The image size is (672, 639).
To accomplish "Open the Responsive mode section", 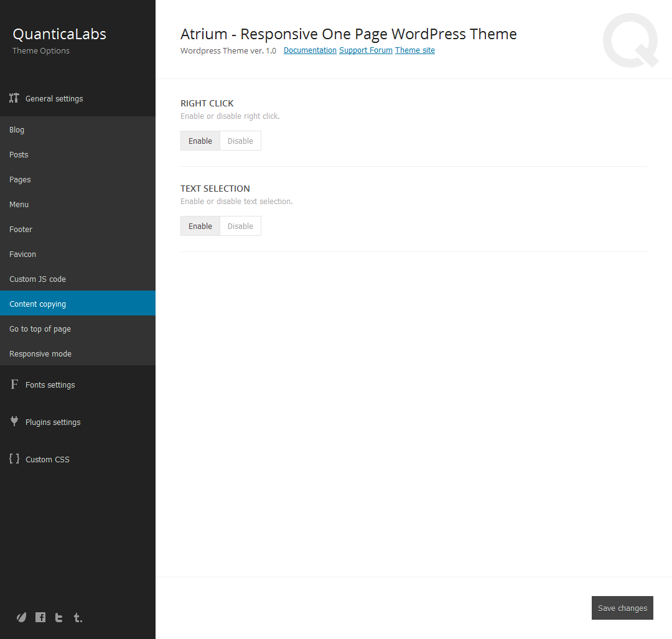I will [x=78, y=353].
